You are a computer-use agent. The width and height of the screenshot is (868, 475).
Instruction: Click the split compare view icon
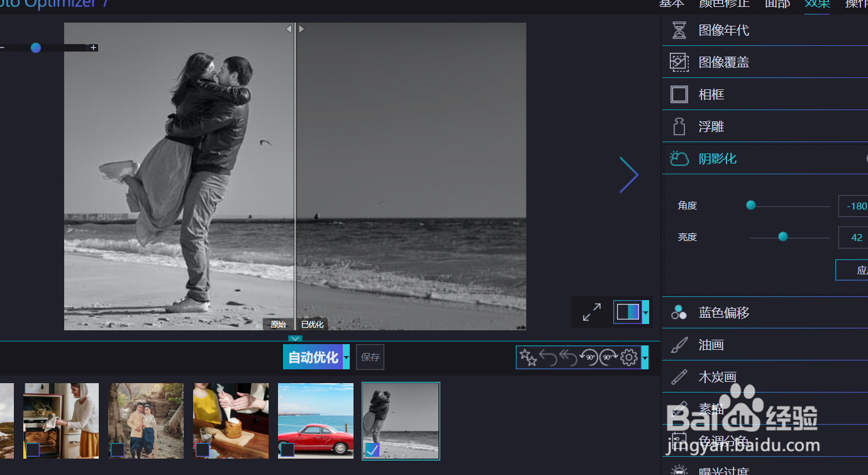(x=628, y=312)
